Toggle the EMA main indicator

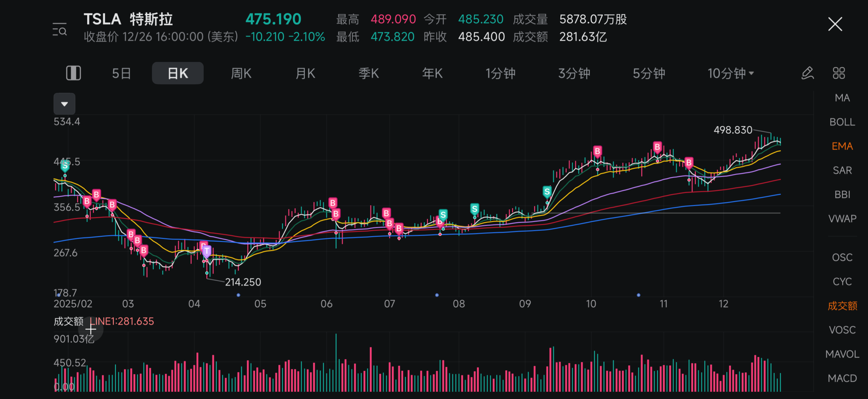[x=842, y=146]
